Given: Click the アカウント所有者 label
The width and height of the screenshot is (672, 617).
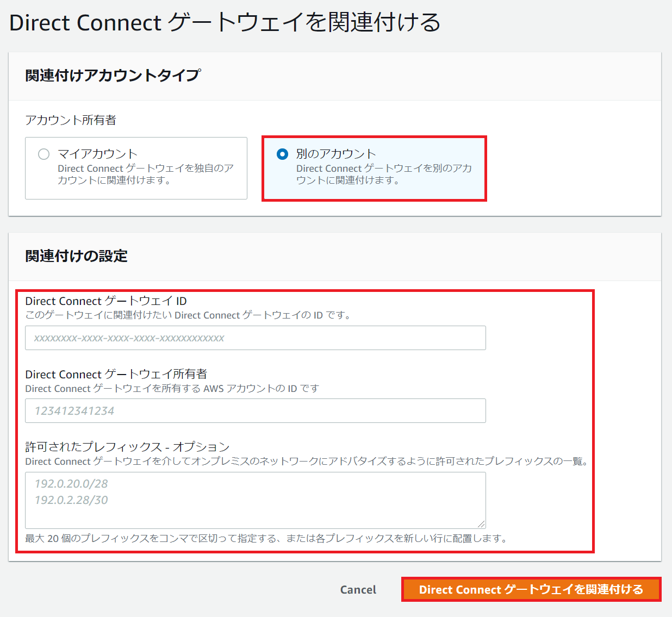Looking at the screenshot, I should [x=71, y=120].
